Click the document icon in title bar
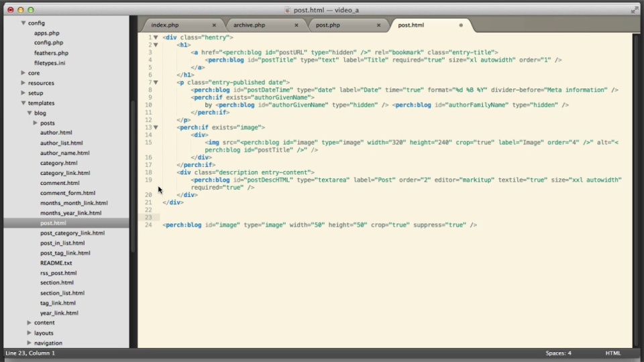Image resolution: width=644 pixels, height=362 pixels. tap(288, 10)
